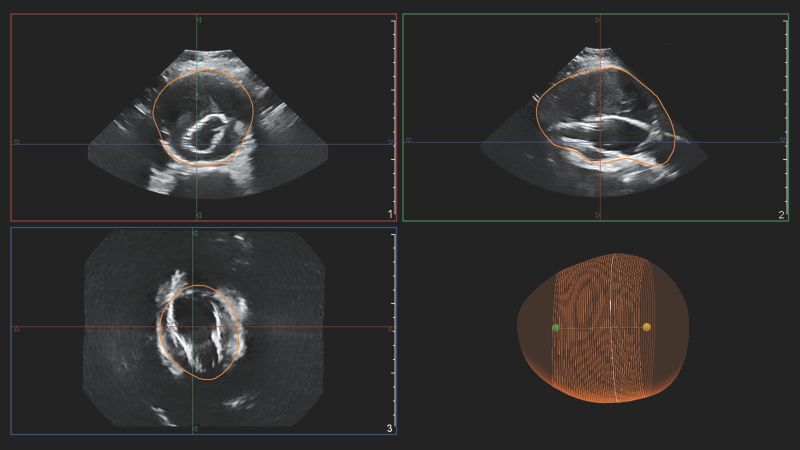
Task: Click right handle of horizontal crosshair in view 1
Action: pos(390,142)
